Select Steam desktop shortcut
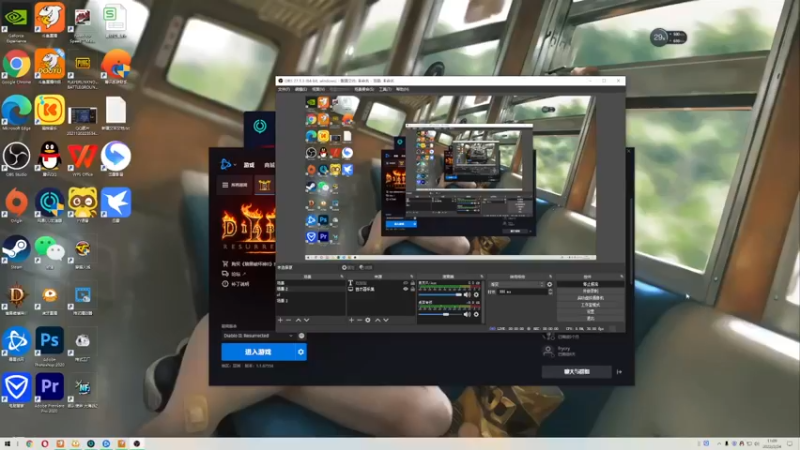This screenshot has width=800, height=450. [x=16, y=252]
